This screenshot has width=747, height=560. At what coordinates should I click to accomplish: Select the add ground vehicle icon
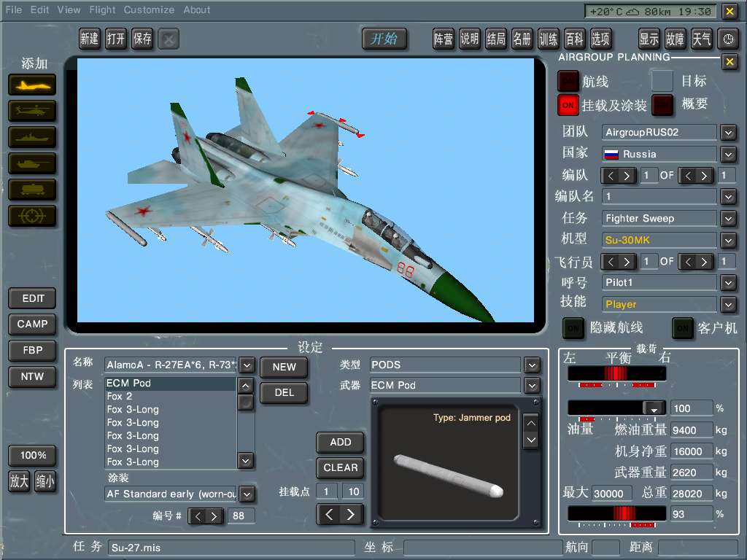(32, 190)
